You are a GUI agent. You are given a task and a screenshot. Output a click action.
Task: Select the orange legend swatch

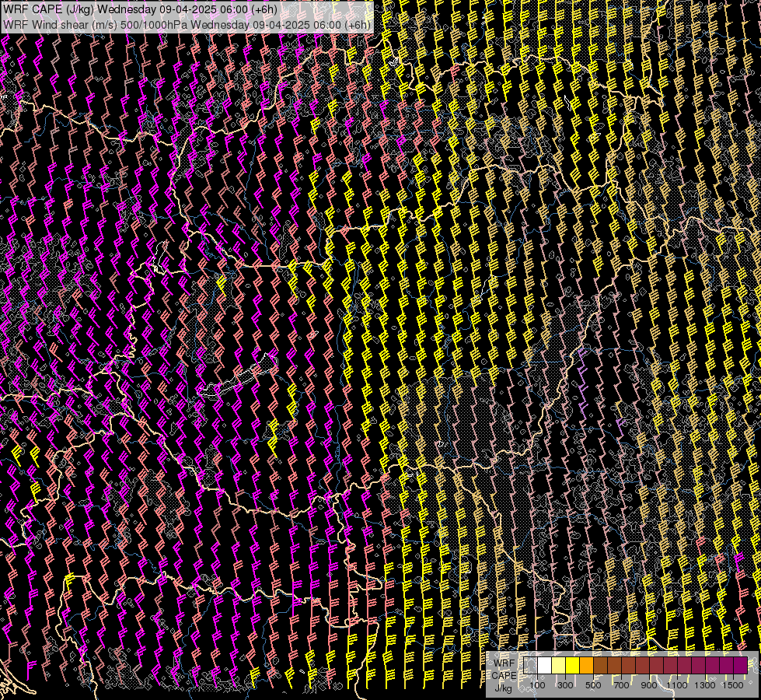586,665
